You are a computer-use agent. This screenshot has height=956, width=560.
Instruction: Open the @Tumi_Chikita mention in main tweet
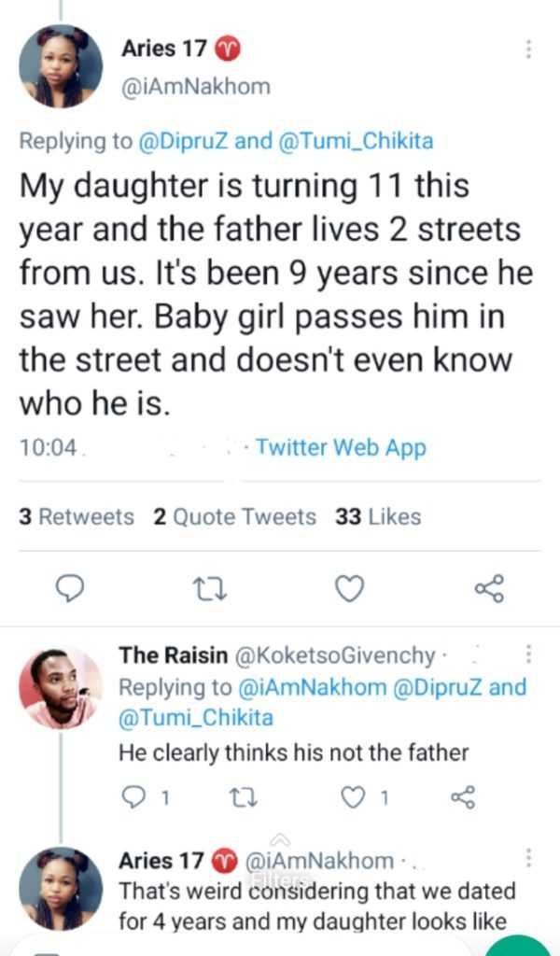[356, 141]
